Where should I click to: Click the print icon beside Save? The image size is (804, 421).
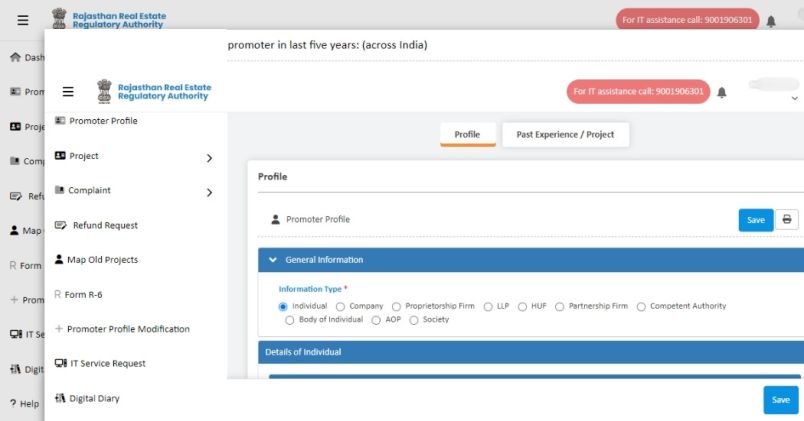pos(787,220)
